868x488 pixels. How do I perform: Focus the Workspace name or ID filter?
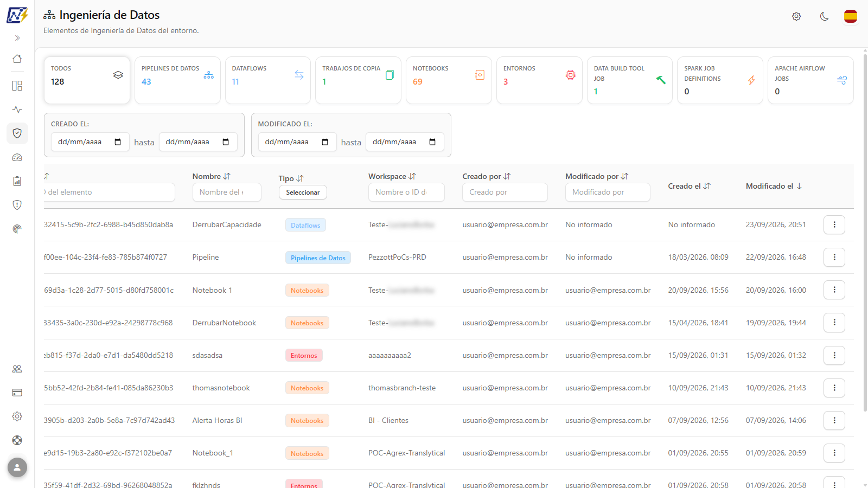point(406,192)
